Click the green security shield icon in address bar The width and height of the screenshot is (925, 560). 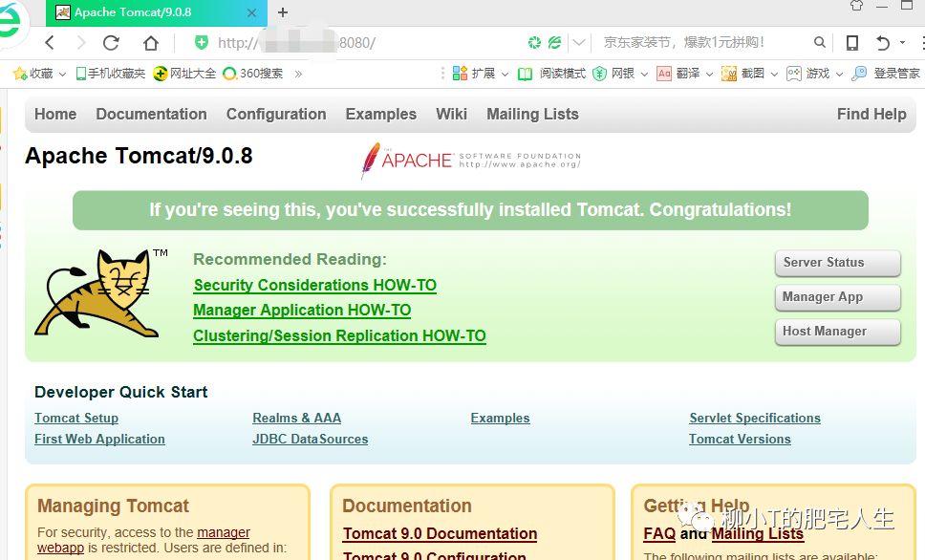pos(202,42)
